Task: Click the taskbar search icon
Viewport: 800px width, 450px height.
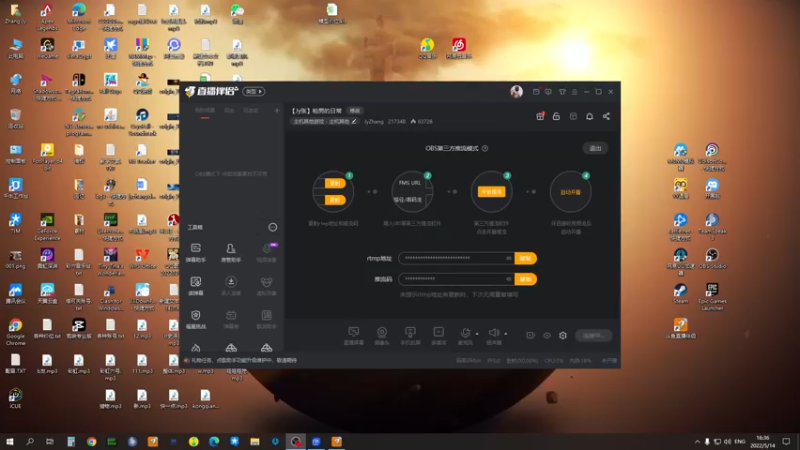Action: point(30,441)
